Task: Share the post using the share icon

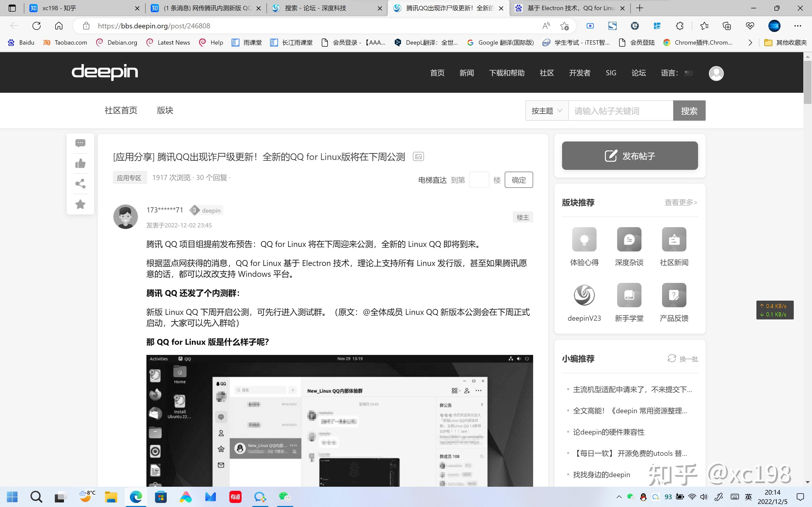Action: point(80,184)
